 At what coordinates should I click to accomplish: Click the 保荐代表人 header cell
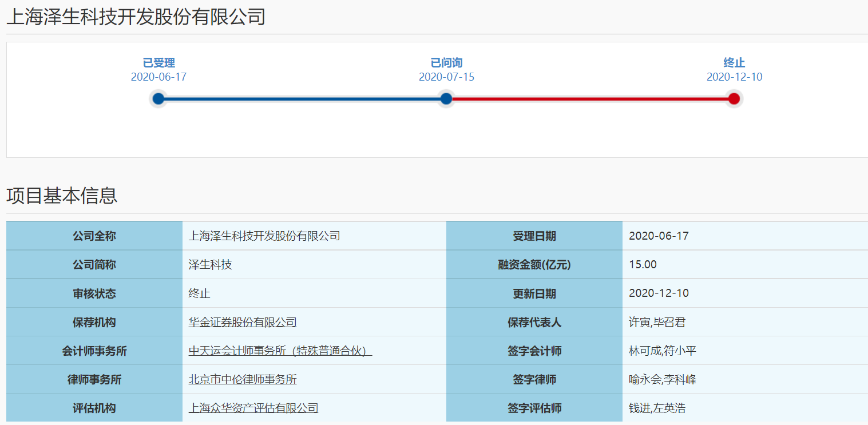click(x=534, y=322)
